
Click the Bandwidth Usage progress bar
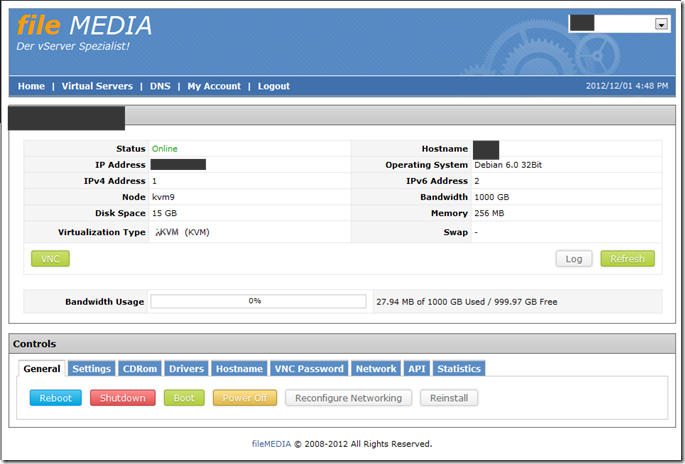pos(258,301)
